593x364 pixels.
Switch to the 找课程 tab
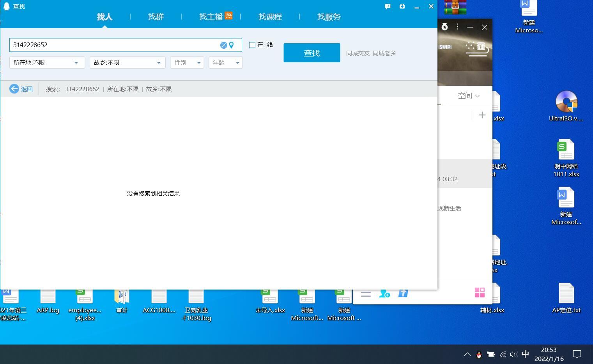click(x=269, y=17)
